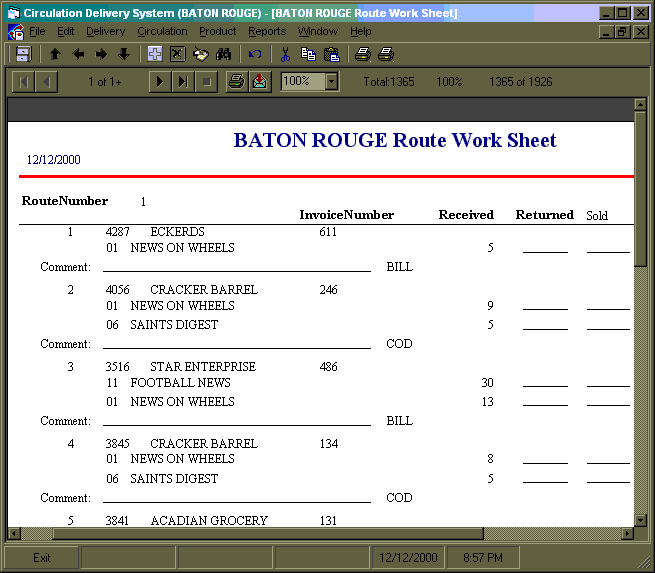
Task: Click the X delete-record toolbar icon
Action: click(x=178, y=54)
